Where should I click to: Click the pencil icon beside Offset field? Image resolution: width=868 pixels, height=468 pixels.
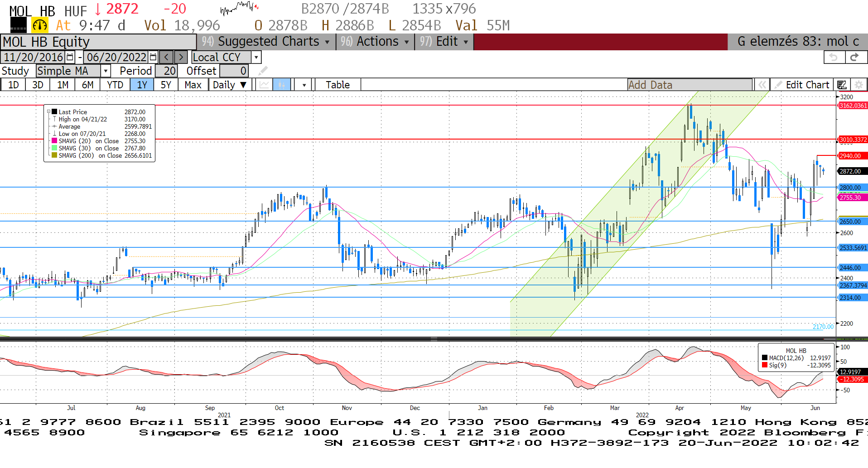pos(263,71)
